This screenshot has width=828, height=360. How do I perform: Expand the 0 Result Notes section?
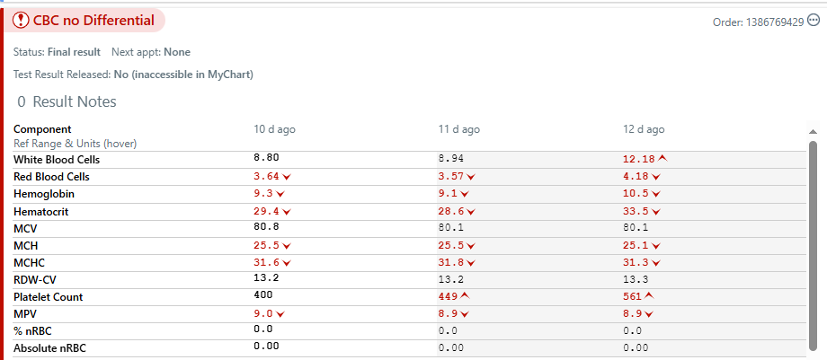(x=67, y=102)
